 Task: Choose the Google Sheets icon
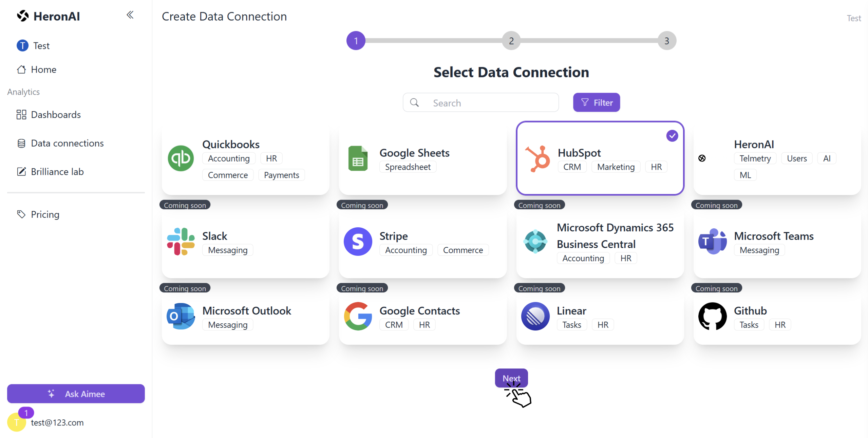[358, 158]
